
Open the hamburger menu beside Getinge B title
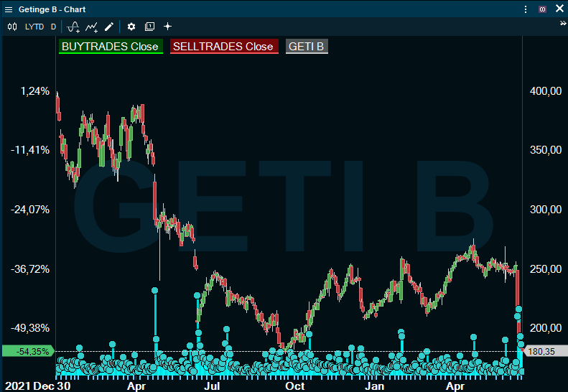tap(9, 9)
